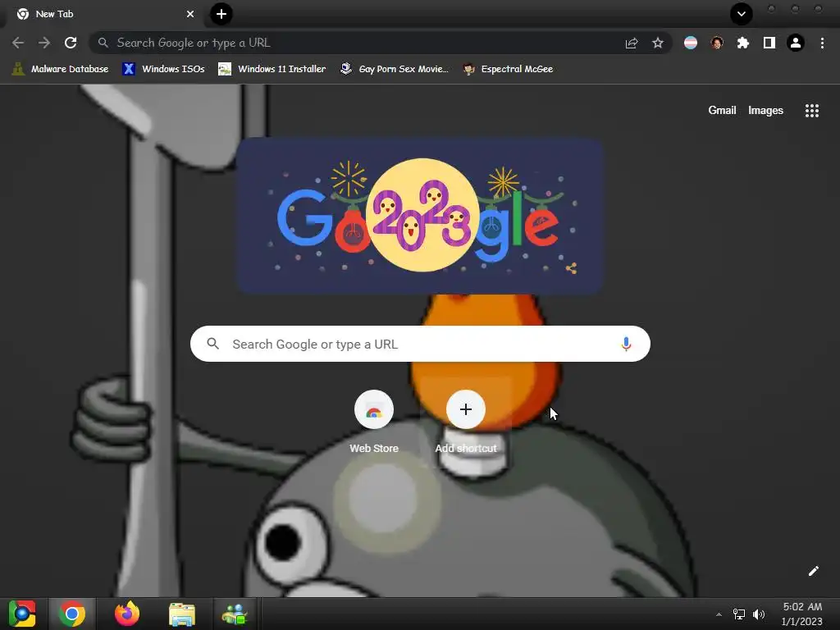Screen dimensions: 840x630
Task: Open the search tabs dropdown arrow
Action: tap(742, 14)
